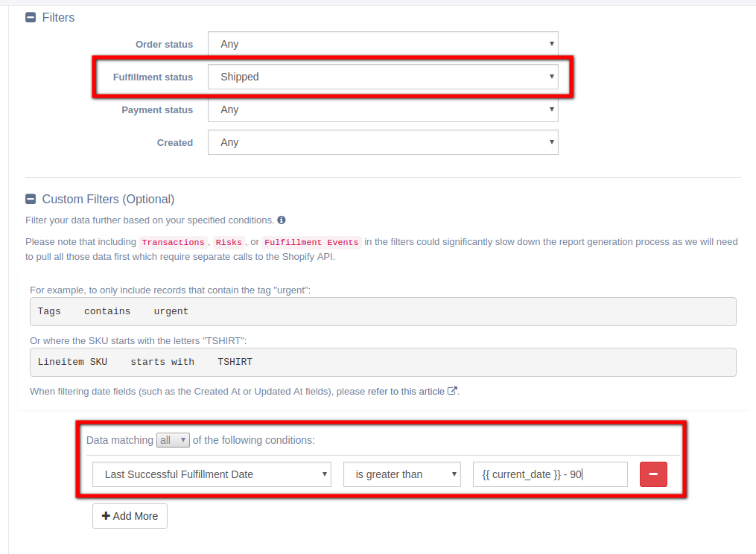Screen dimensions: 756x554
Task: Click the Add More button
Action: coord(130,515)
